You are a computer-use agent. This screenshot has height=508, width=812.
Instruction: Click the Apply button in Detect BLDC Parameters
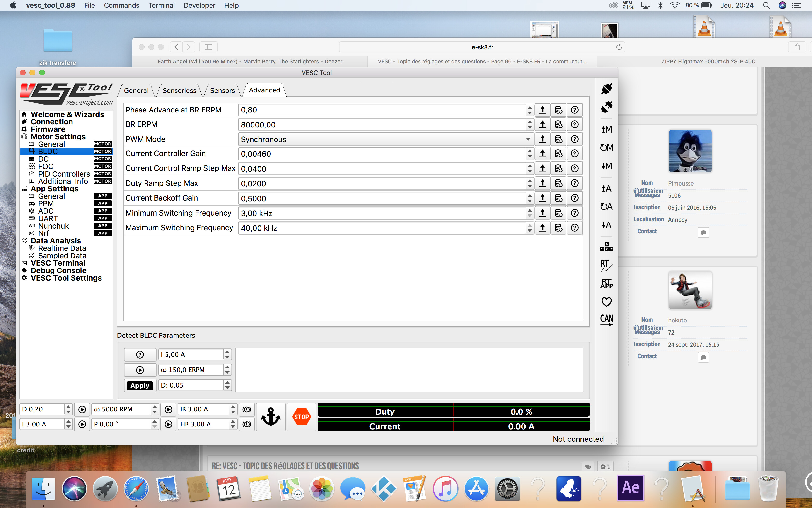click(140, 385)
